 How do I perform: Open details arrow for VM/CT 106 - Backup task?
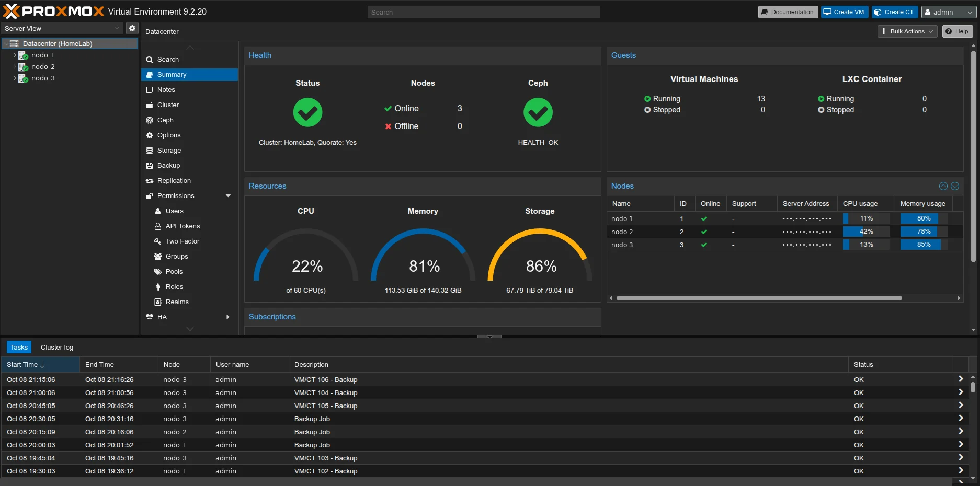[x=961, y=379]
